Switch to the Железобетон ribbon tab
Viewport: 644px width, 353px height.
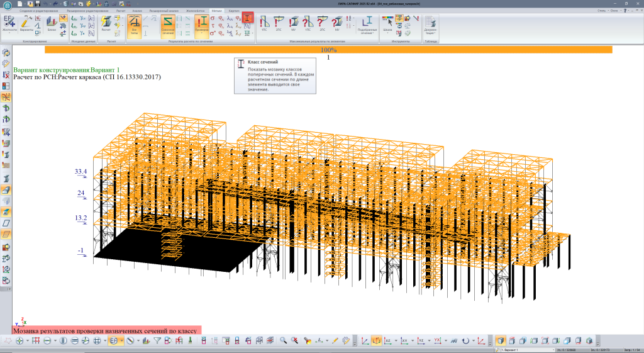click(x=196, y=11)
